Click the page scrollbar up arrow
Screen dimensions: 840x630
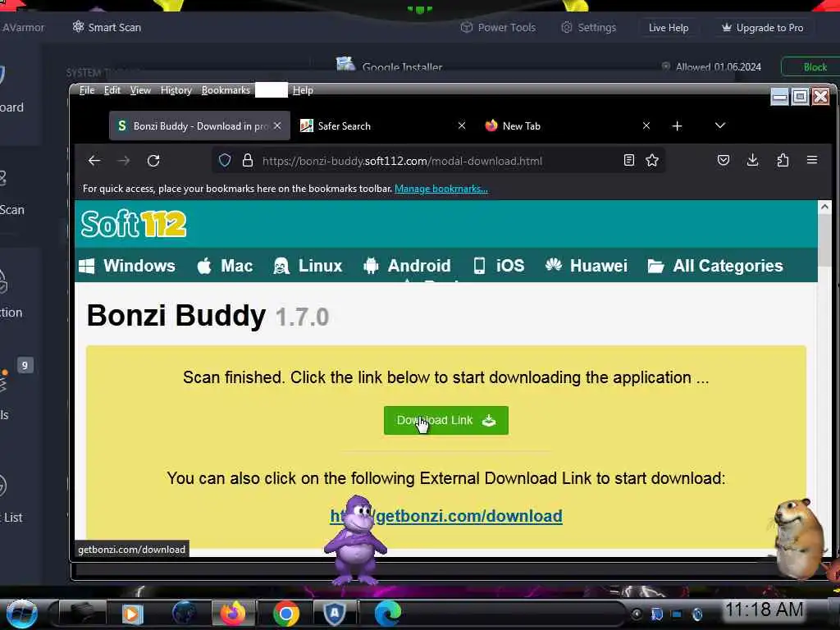pos(824,207)
